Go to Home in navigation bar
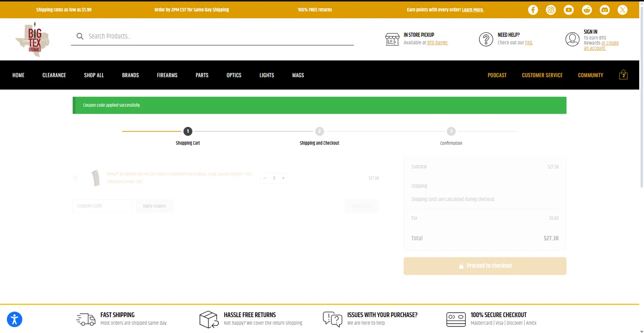Viewport: 644px width, 333px height. point(18,75)
